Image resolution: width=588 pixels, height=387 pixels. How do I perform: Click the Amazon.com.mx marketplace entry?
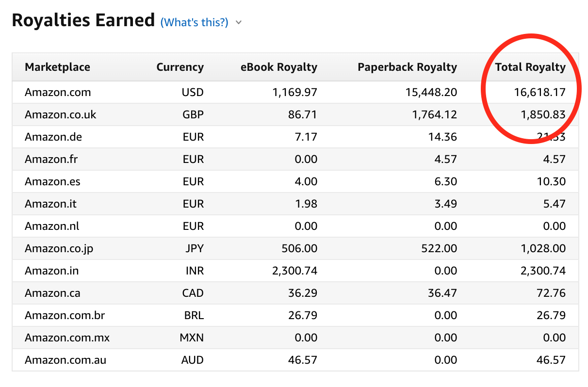click(67, 338)
